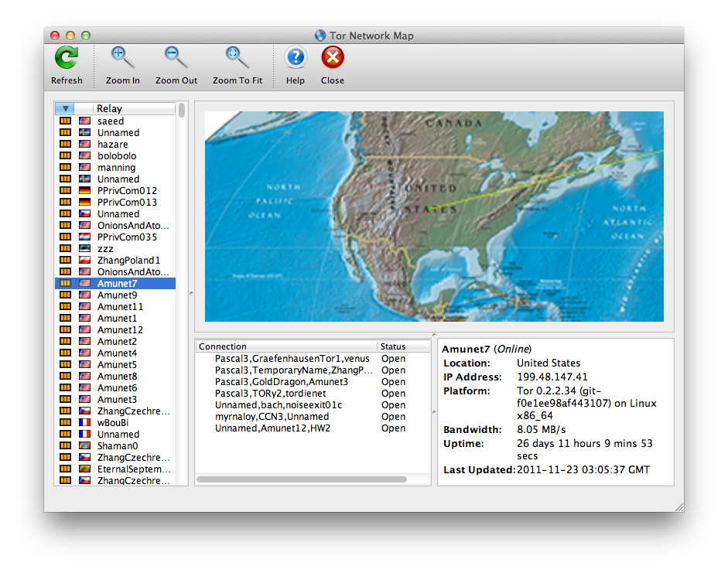Open Help with the question mark icon
This screenshot has width=728, height=573.
coord(296,58)
